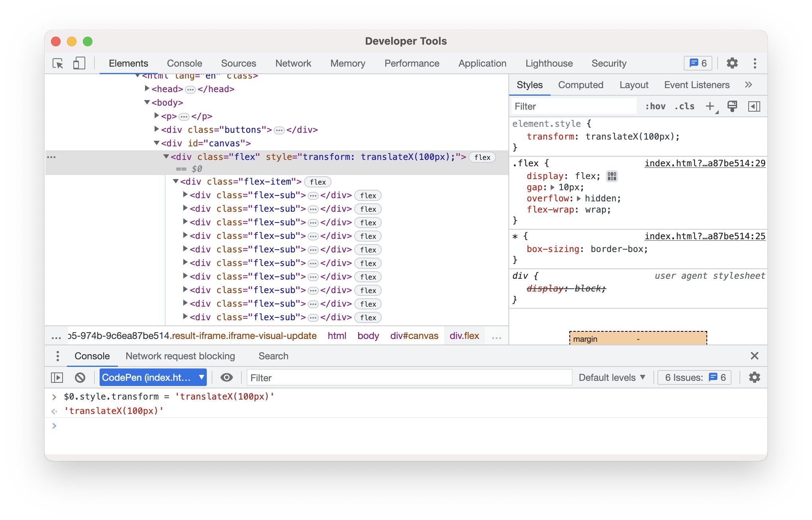
Task: Select the Search drawer tab
Action: click(x=273, y=356)
